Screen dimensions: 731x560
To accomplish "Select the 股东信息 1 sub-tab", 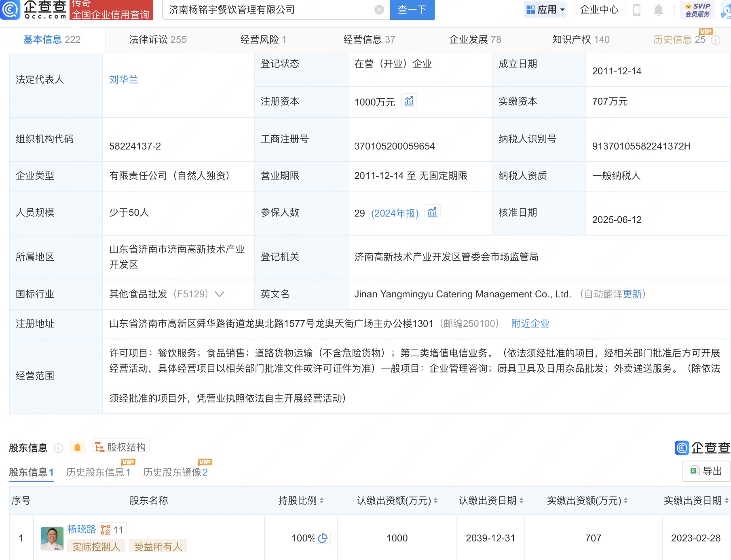I will tap(31, 472).
